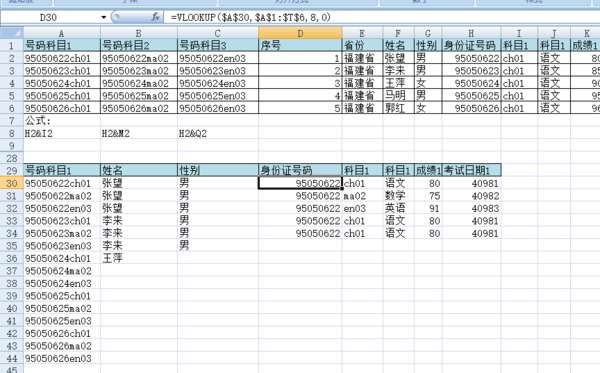Screen dimensions: 600x373
Task: Select the column D header
Action: 300,33
